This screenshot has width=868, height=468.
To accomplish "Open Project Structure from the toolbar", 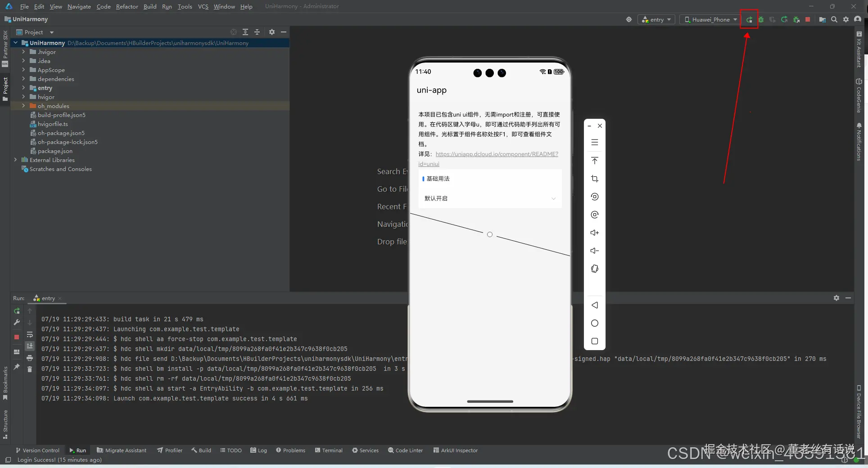I will [823, 20].
